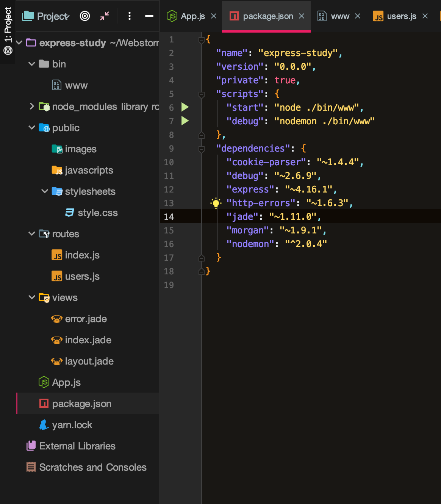This screenshot has width=441, height=504.
Task: Close the package.json tab
Action: tap(302, 16)
